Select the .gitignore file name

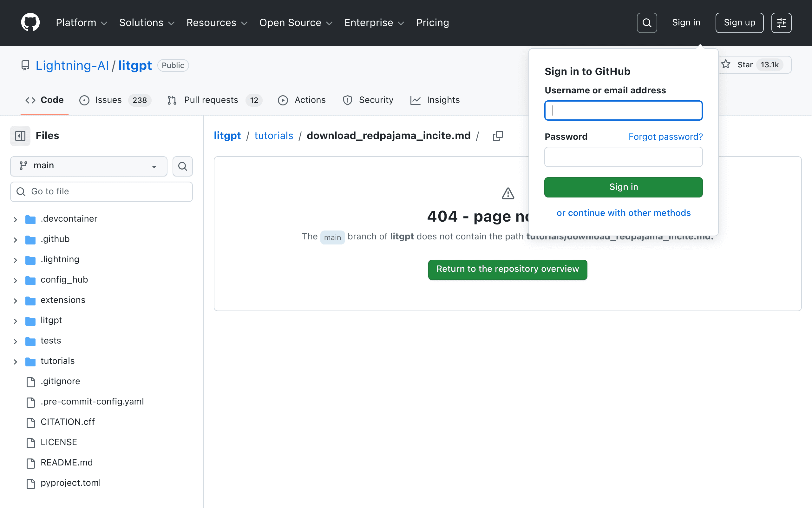pyautogui.click(x=60, y=381)
